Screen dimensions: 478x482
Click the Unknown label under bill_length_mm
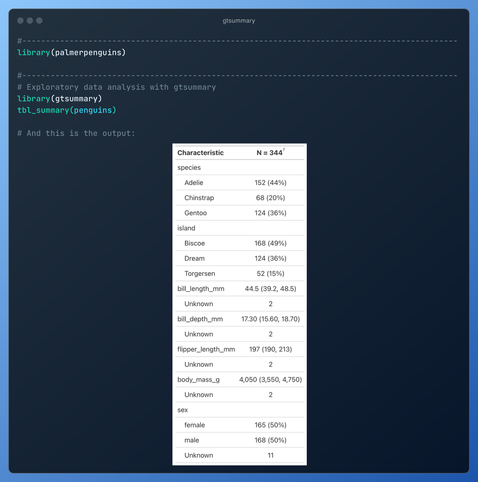(199, 304)
